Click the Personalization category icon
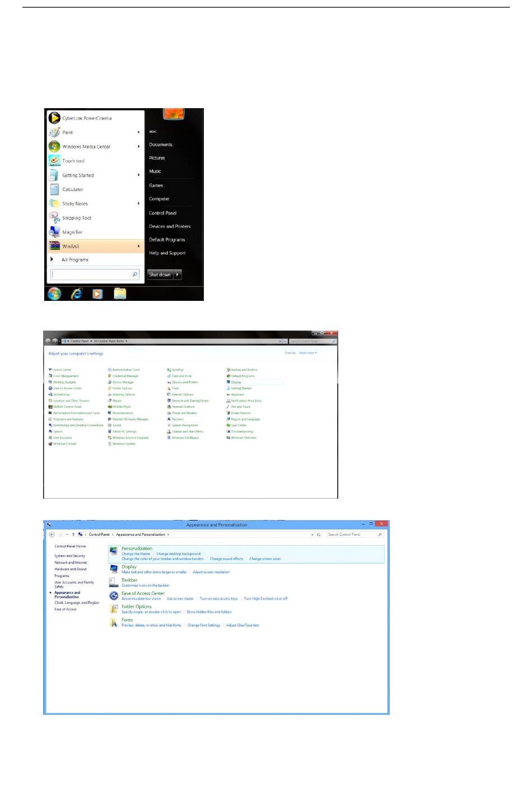The image size is (532, 795). 114,551
